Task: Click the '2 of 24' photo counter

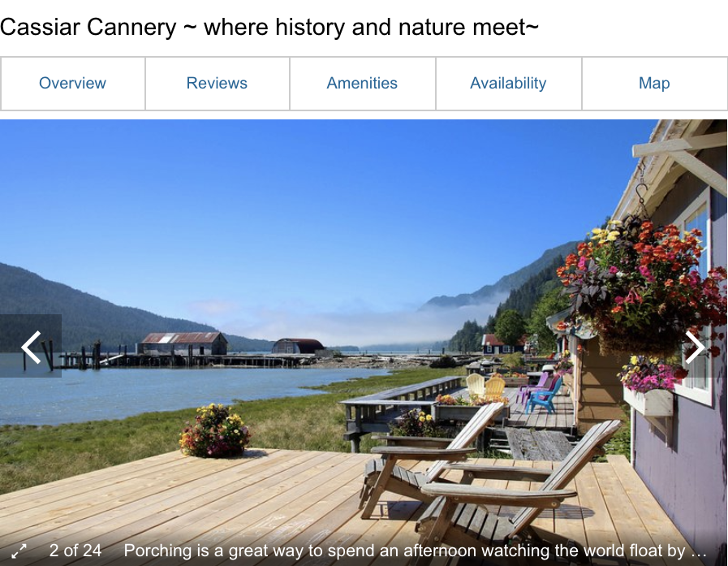Action: tap(75, 551)
